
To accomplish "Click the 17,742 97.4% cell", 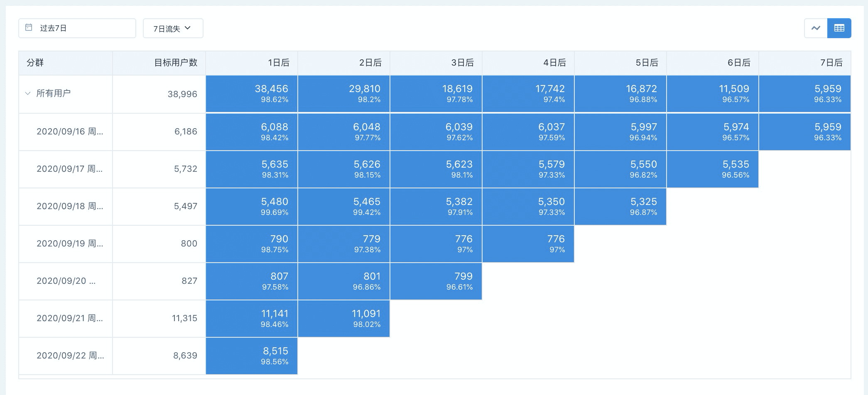I will click(528, 94).
